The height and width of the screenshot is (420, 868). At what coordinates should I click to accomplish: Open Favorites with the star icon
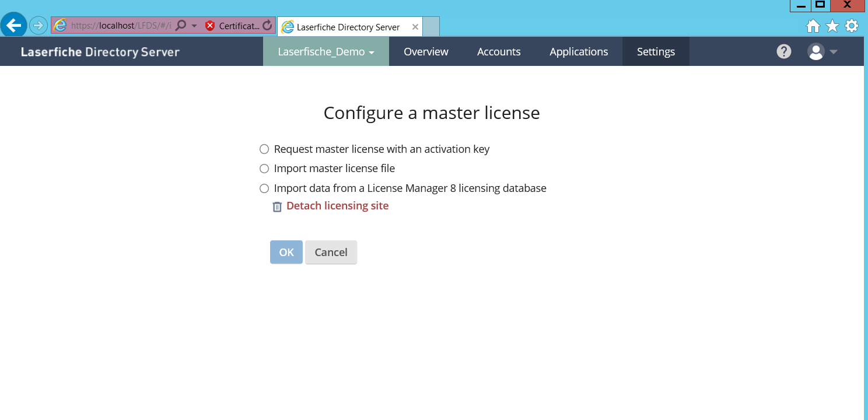[832, 26]
